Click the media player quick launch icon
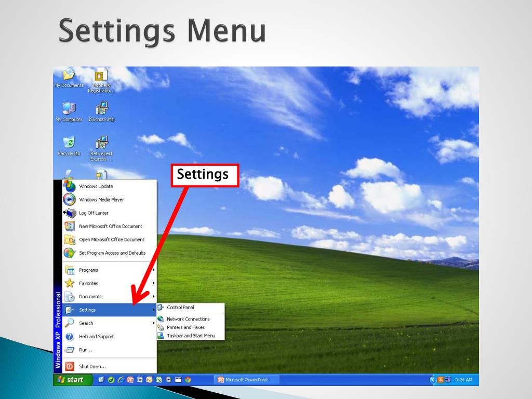 point(168,380)
